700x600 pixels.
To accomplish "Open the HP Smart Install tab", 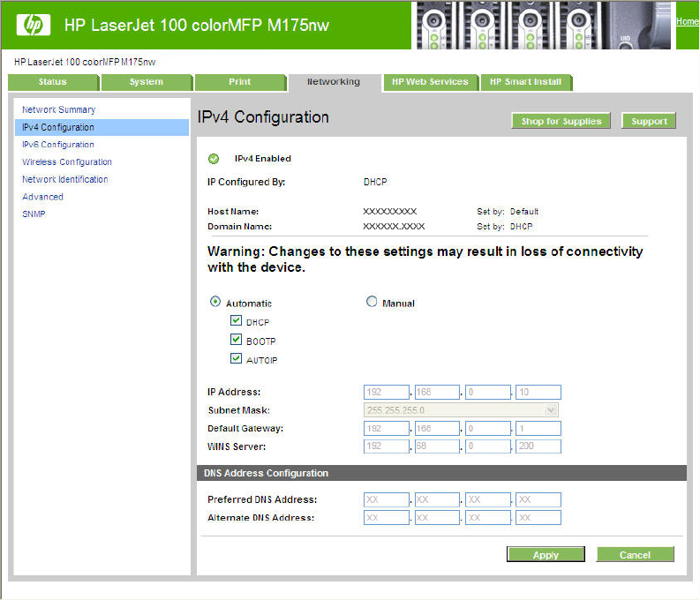I will point(526,82).
